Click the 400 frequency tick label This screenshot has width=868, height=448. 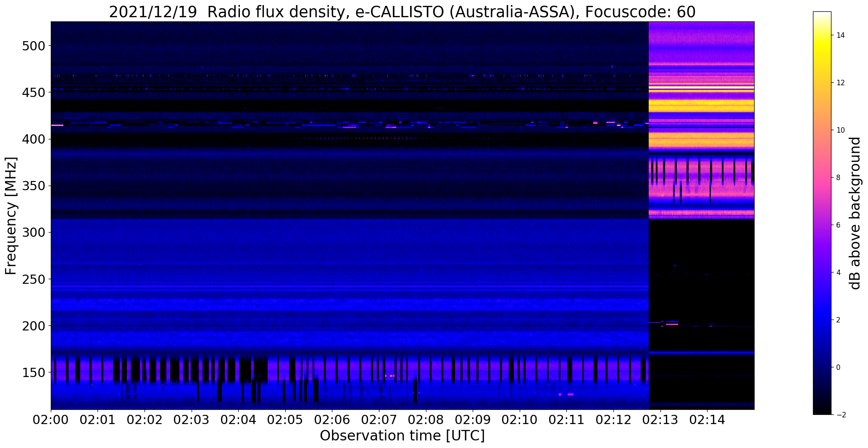[x=34, y=139]
